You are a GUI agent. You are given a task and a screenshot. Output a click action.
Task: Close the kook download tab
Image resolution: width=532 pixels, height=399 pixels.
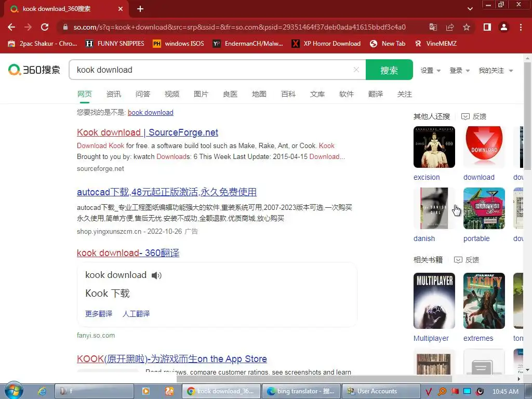point(121,9)
